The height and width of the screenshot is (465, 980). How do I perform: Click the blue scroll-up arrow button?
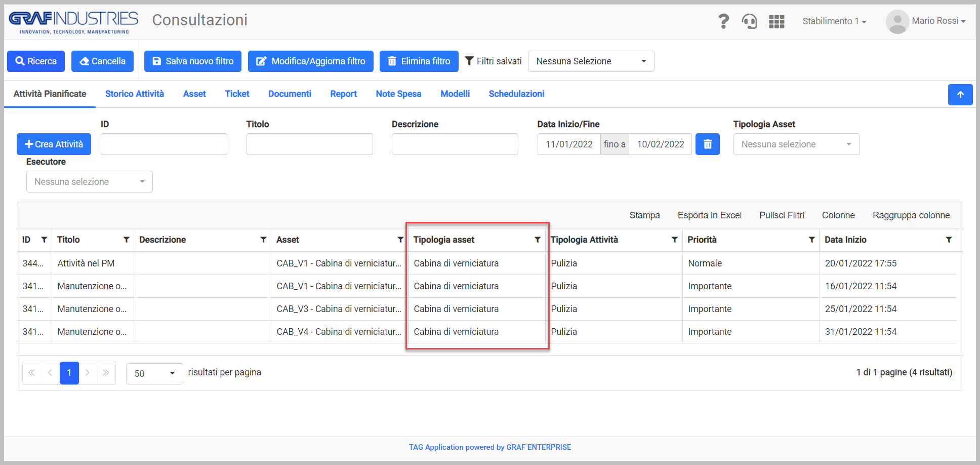click(x=960, y=95)
